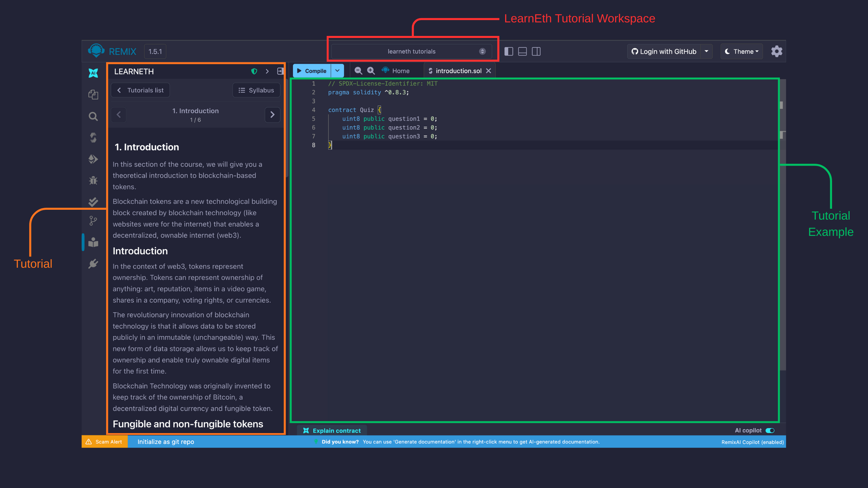The width and height of the screenshot is (868, 488).
Task: Click the LearnEth verified shield icon
Action: (254, 71)
